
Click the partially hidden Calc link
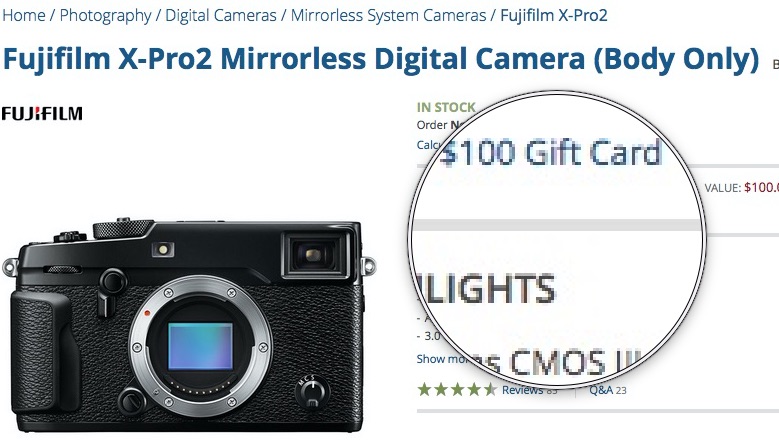coord(429,145)
